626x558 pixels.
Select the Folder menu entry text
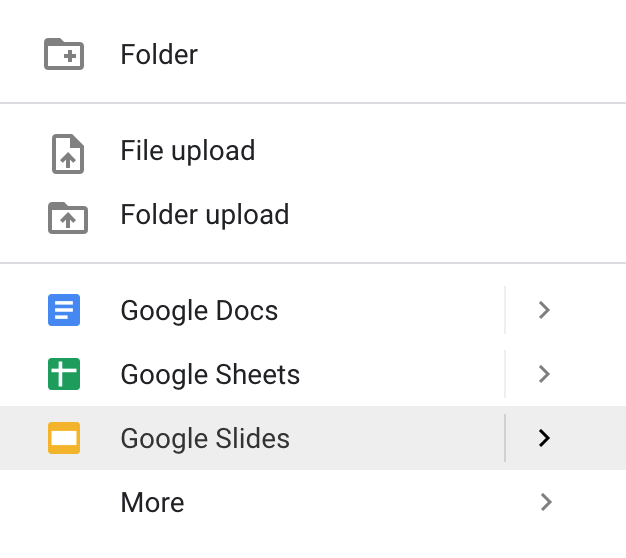click(x=159, y=54)
